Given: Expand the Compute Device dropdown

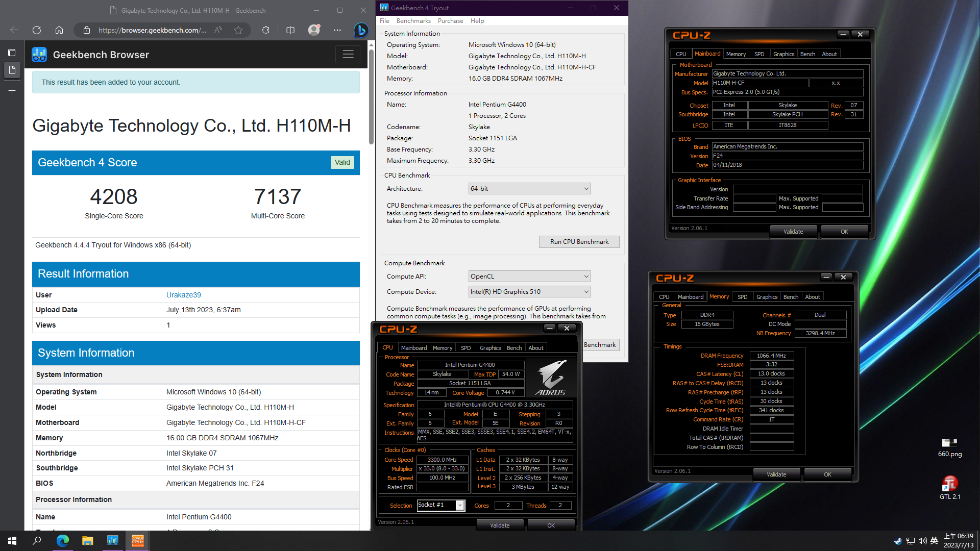Looking at the screenshot, I should 529,292.
